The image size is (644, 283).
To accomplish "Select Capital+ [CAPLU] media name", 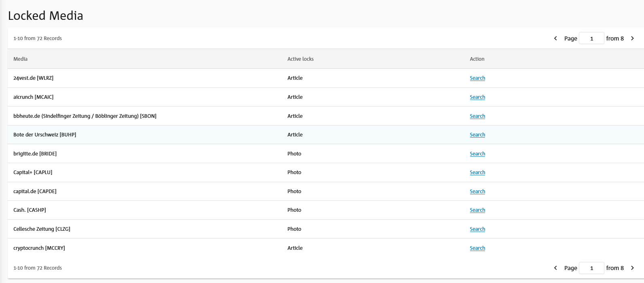I will 33,172.
